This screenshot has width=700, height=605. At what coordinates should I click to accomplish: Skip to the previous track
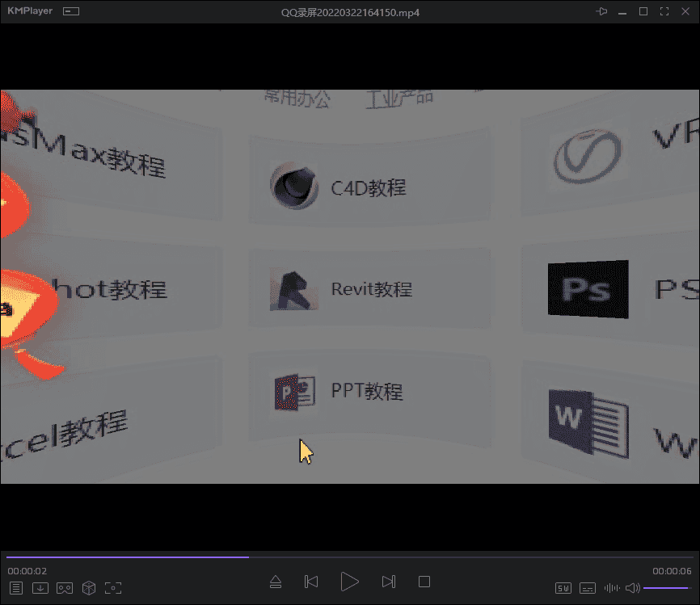[x=310, y=582]
